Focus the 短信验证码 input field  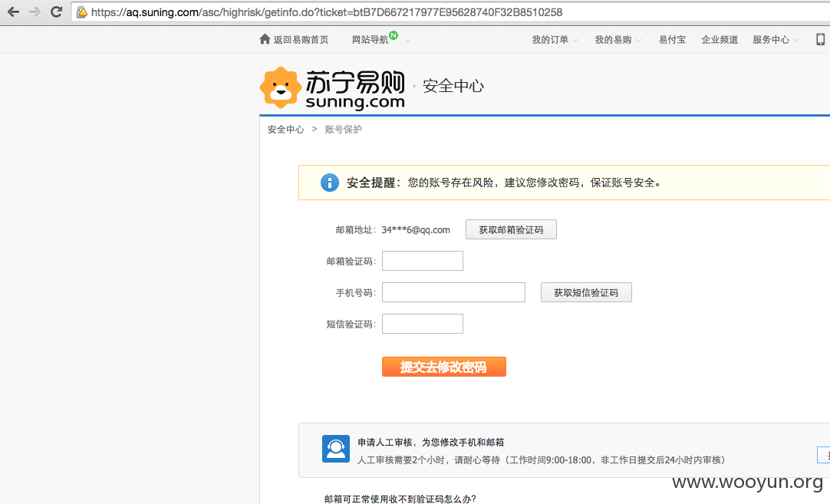click(423, 324)
